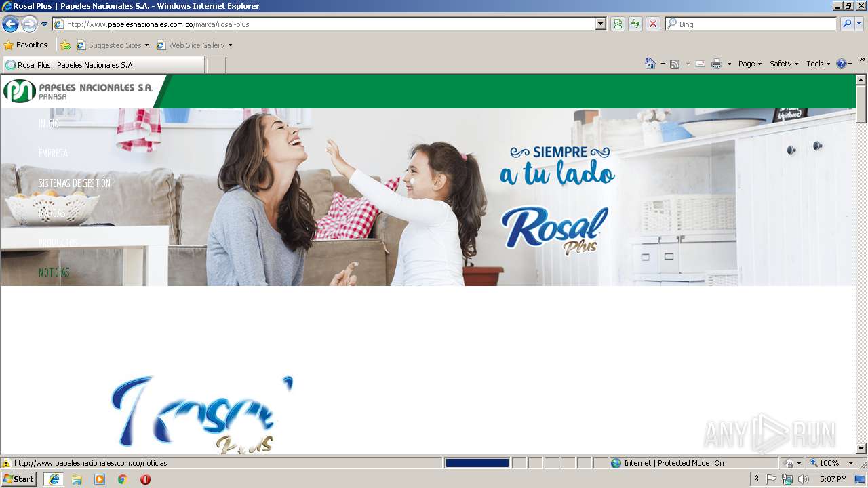Click the Rosal Plus banner logo
This screenshot has width=868, height=488.
pos(555,230)
